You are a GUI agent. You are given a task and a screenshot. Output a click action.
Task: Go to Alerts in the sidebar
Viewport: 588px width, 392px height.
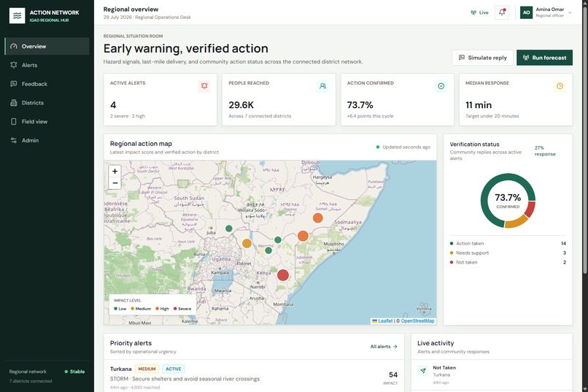pos(47,65)
